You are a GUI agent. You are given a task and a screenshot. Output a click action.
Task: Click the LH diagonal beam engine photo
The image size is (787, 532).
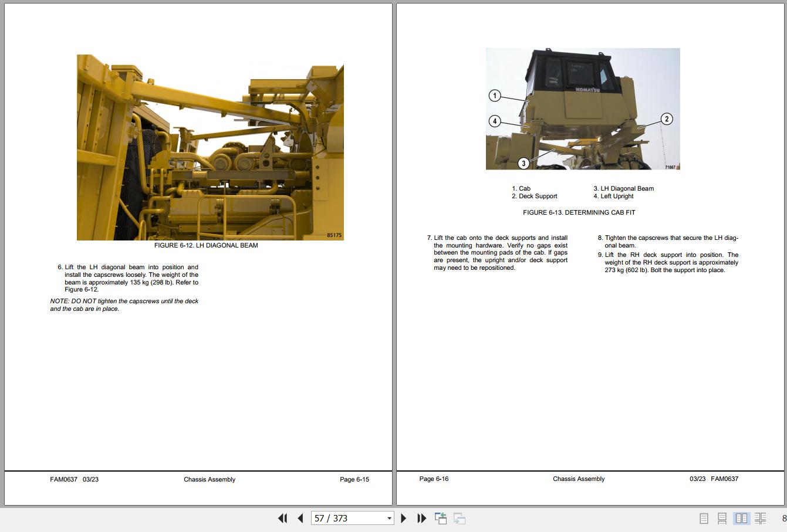click(210, 147)
